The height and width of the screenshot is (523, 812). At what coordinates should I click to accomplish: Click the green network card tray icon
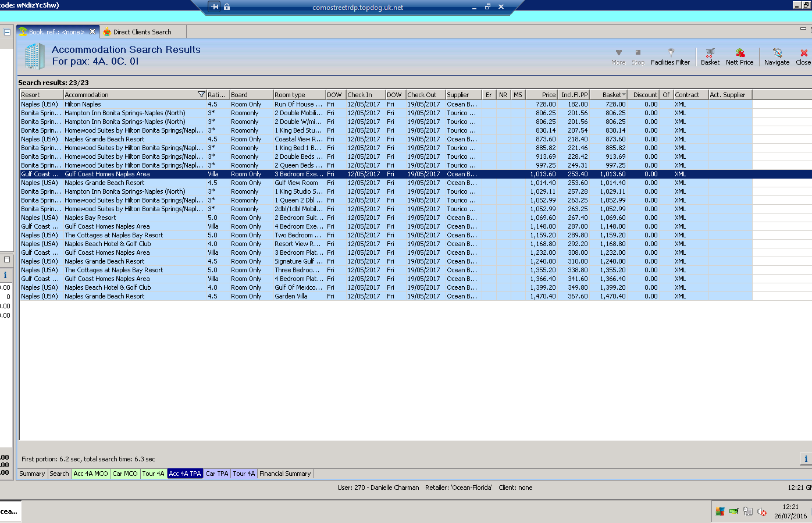coord(733,511)
